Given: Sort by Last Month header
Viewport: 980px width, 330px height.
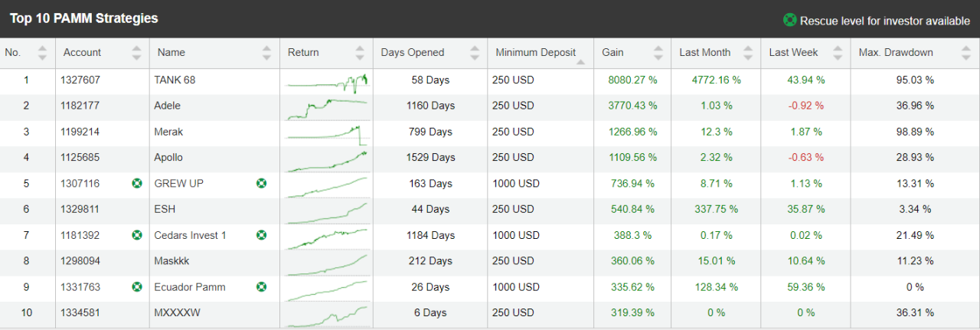Looking at the screenshot, I should click(x=747, y=53).
